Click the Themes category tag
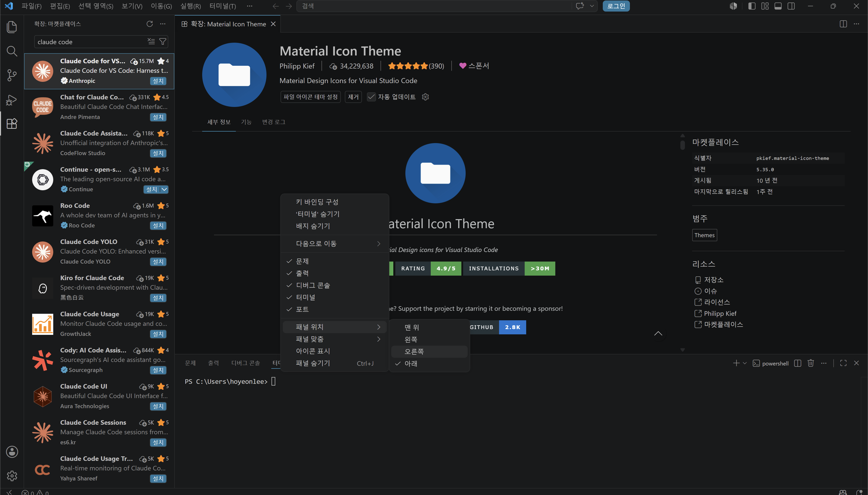The image size is (868, 495). click(704, 235)
